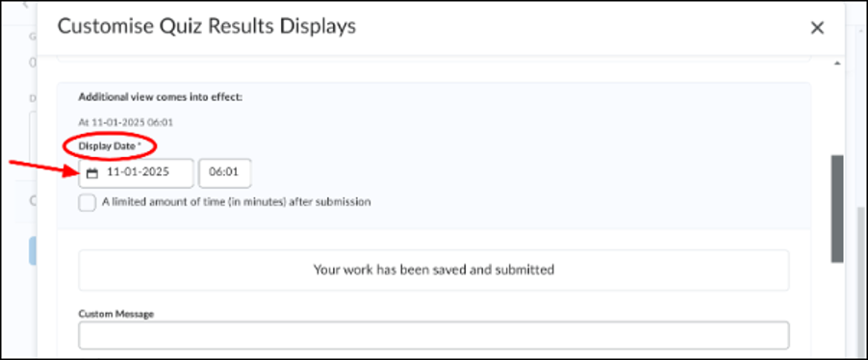
Task: Click the scroll-up arrow of the dialog scrollbar
Action: pos(837,64)
